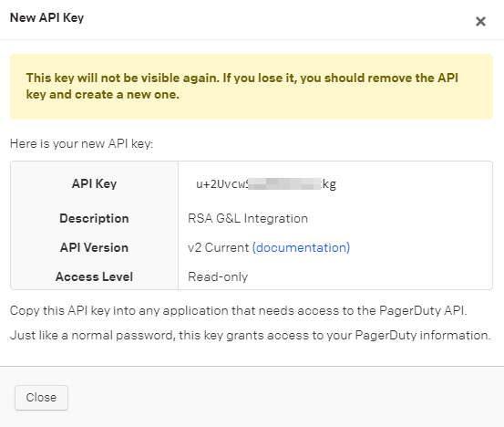This screenshot has width=504, height=427.
Task: Open the API documentation link
Action: (301, 247)
